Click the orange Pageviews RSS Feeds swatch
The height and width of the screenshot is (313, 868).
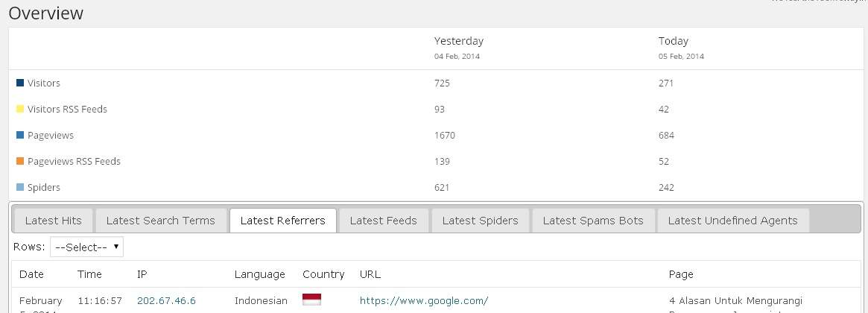coord(20,161)
